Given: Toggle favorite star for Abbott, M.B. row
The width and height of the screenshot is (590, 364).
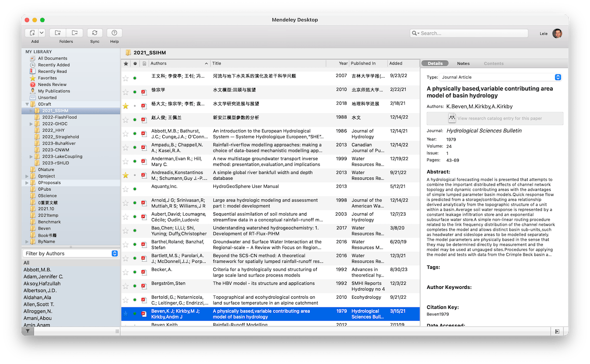Looking at the screenshot, I should (x=125, y=134).
